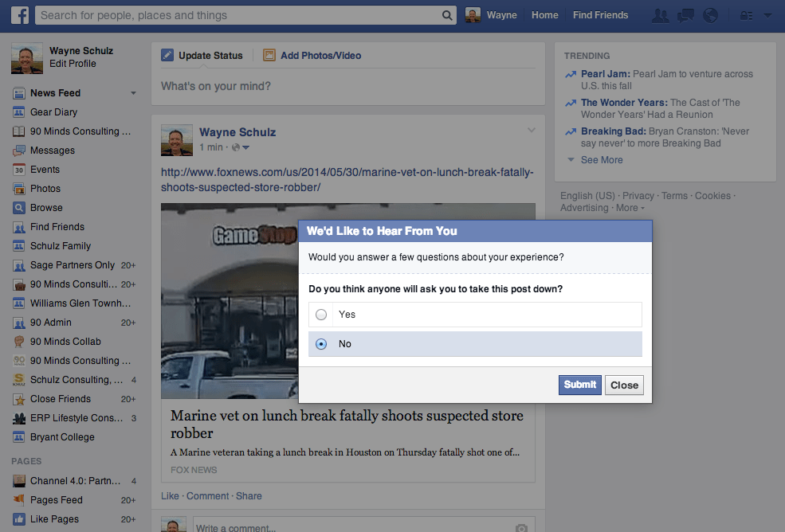Open the messages icon in top bar
Image resolution: width=785 pixels, height=532 pixels.
click(x=685, y=15)
